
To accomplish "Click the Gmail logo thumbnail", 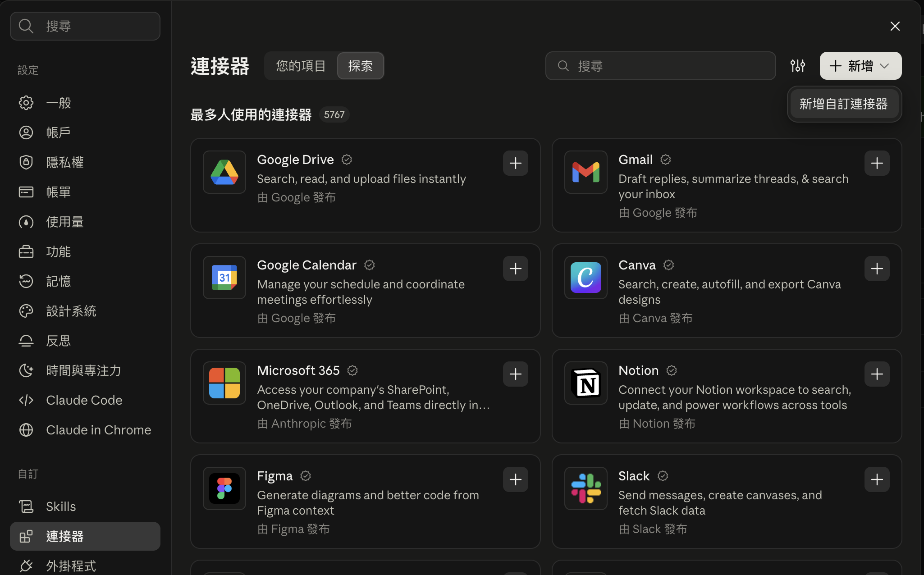I will [586, 172].
